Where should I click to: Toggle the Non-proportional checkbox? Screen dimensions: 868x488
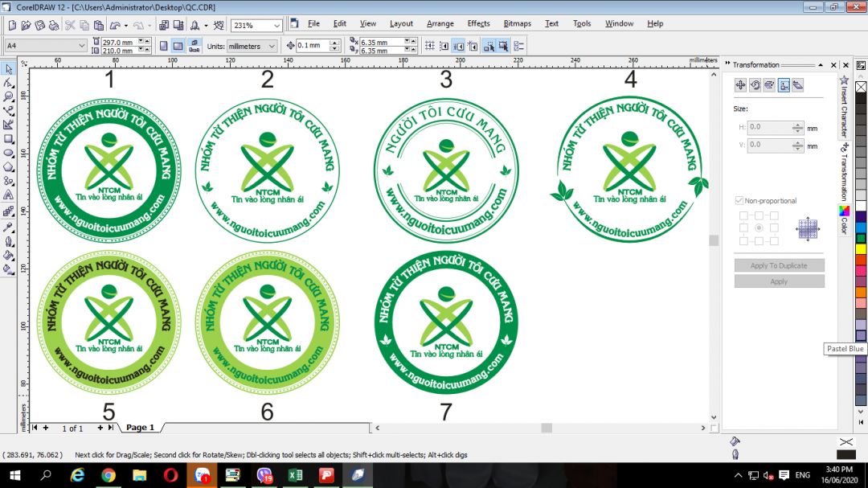pyautogui.click(x=739, y=200)
